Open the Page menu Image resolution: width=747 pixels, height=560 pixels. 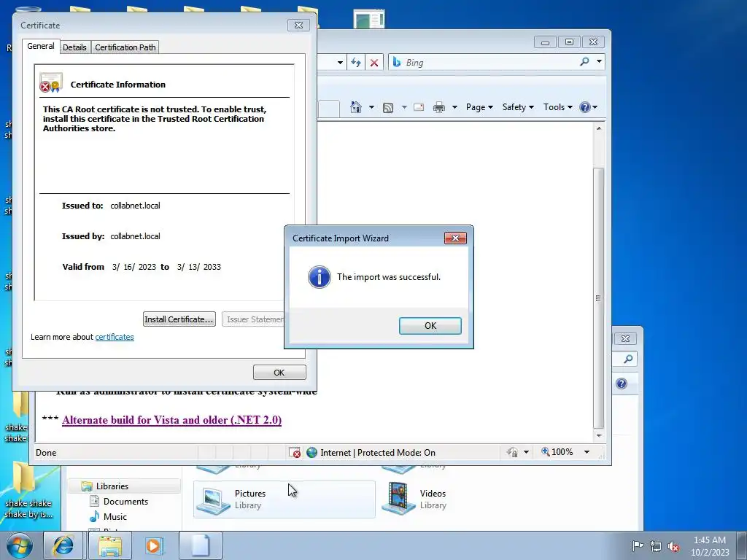479,107
